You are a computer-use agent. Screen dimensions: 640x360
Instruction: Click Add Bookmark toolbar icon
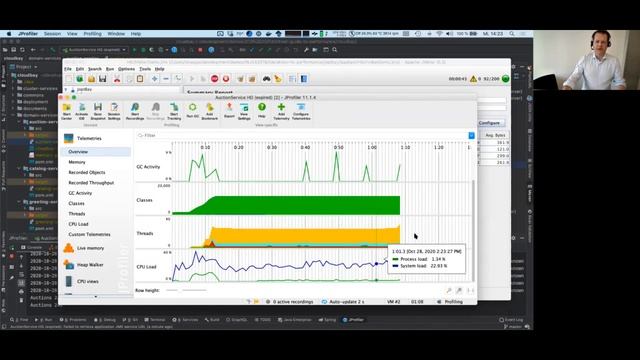pos(210,111)
